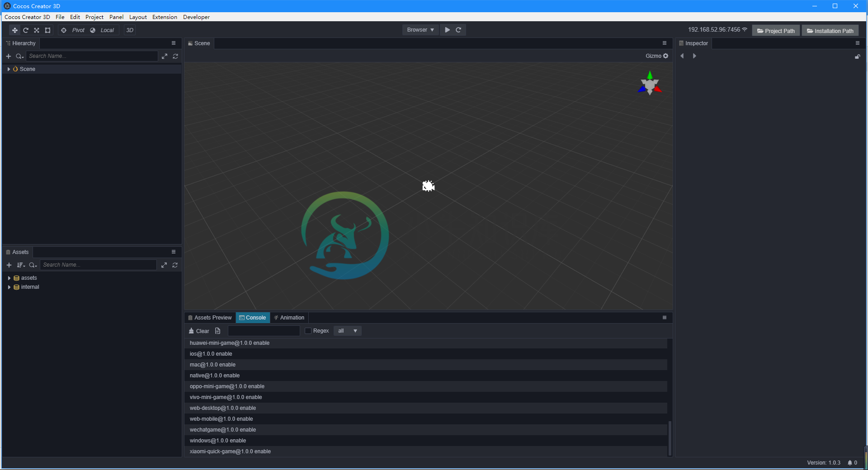Go back in Inspector history
The height and width of the screenshot is (470, 868).
click(x=682, y=56)
